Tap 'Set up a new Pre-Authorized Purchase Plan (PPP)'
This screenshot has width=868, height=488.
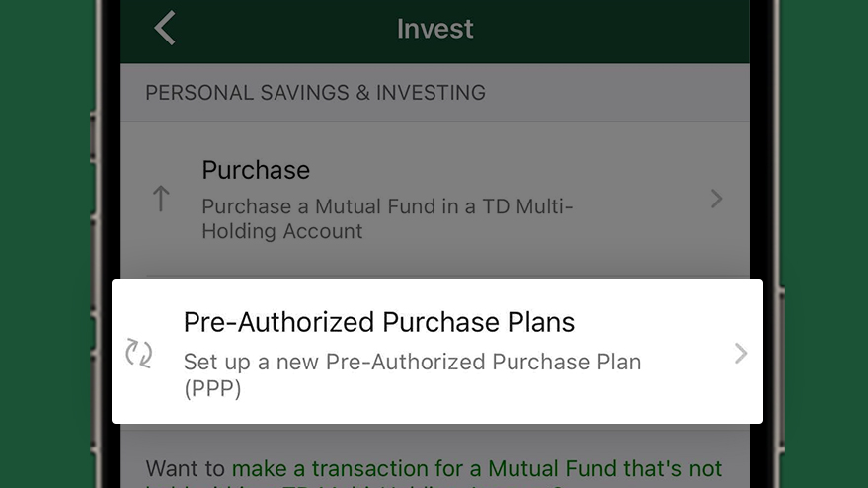(x=413, y=374)
